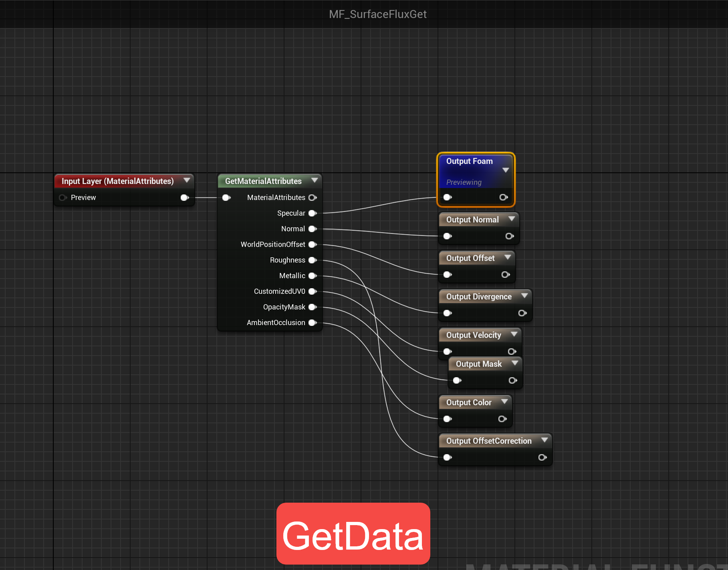Click the MaterialAttributes output pin
728x570 pixels.
(x=313, y=198)
